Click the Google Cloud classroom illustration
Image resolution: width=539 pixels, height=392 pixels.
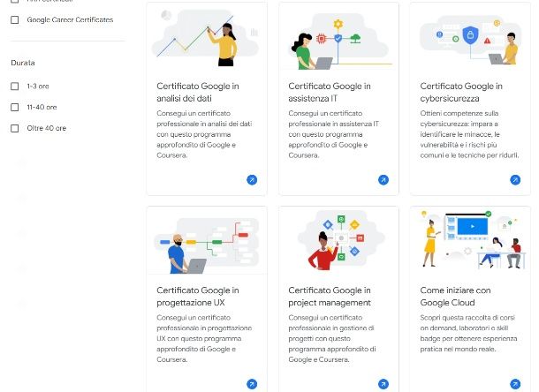[x=473, y=239]
